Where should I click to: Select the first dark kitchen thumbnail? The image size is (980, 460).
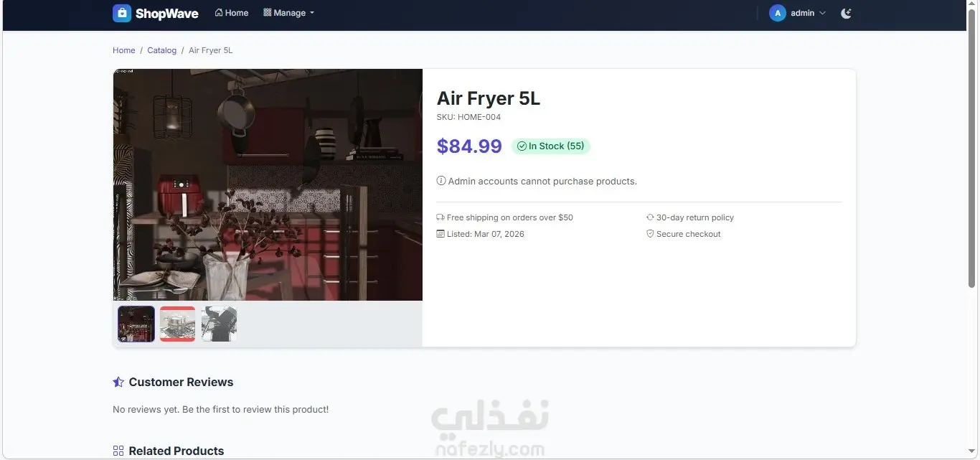[136, 324]
